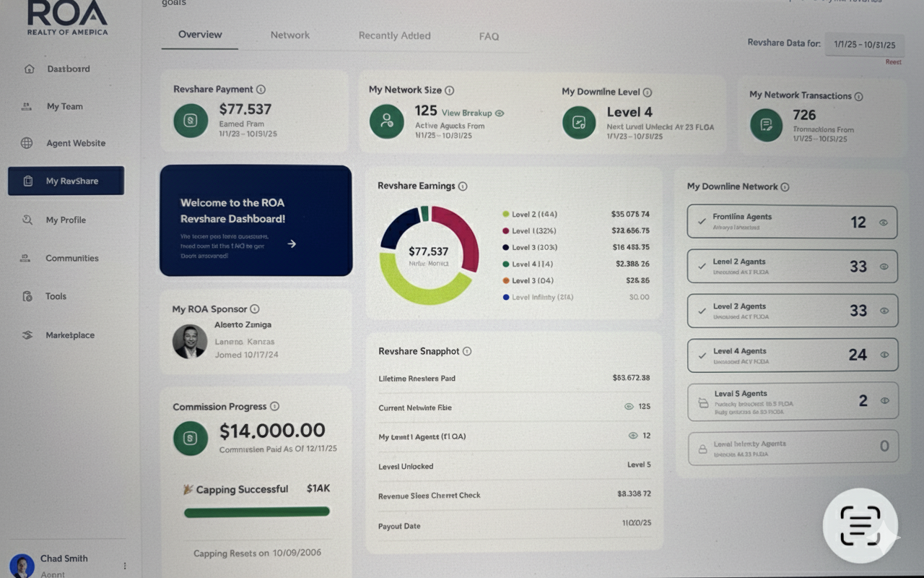Show Frontline Agents via its eye icon
The height and width of the screenshot is (578, 924).
884,223
